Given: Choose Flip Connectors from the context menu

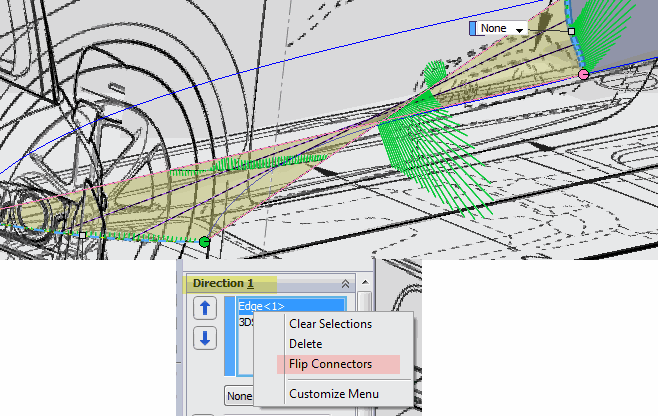Looking at the screenshot, I should coord(330,364).
